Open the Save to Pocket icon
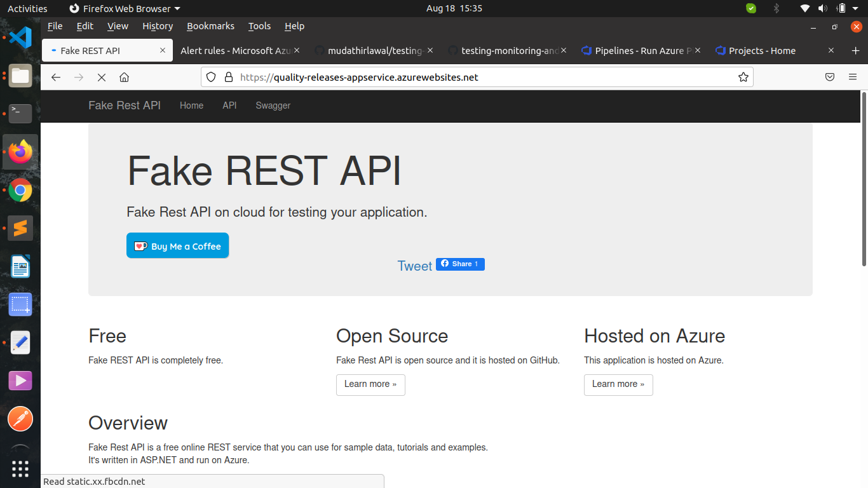Screen dimensions: 868x488 click(829, 78)
